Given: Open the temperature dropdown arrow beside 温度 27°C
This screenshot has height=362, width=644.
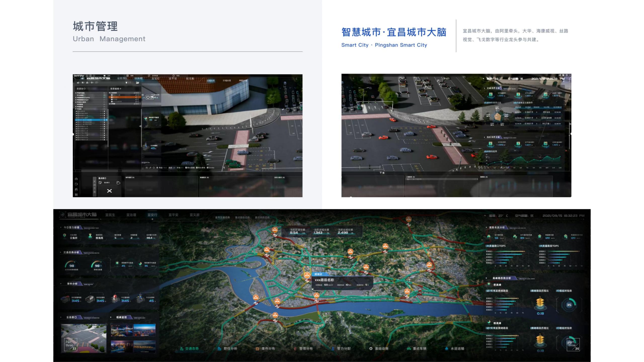Looking at the screenshot, I should [x=485, y=216].
